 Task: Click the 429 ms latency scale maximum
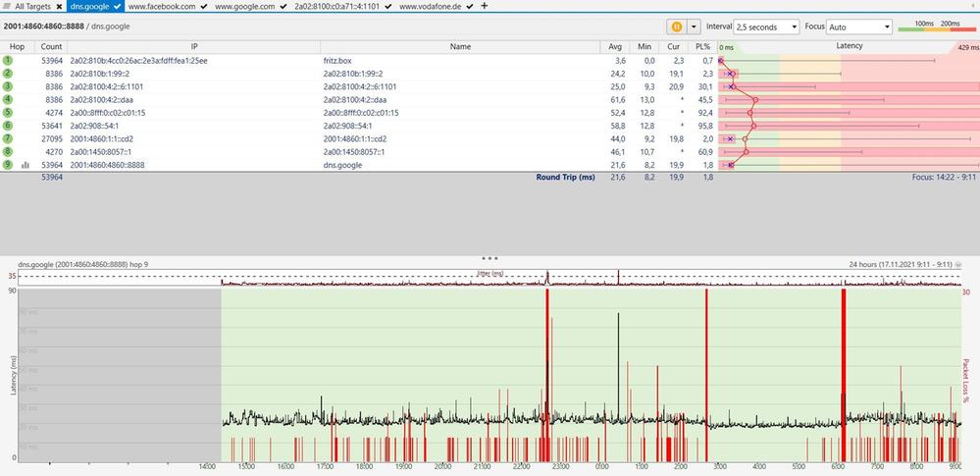(x=967, y=47)
